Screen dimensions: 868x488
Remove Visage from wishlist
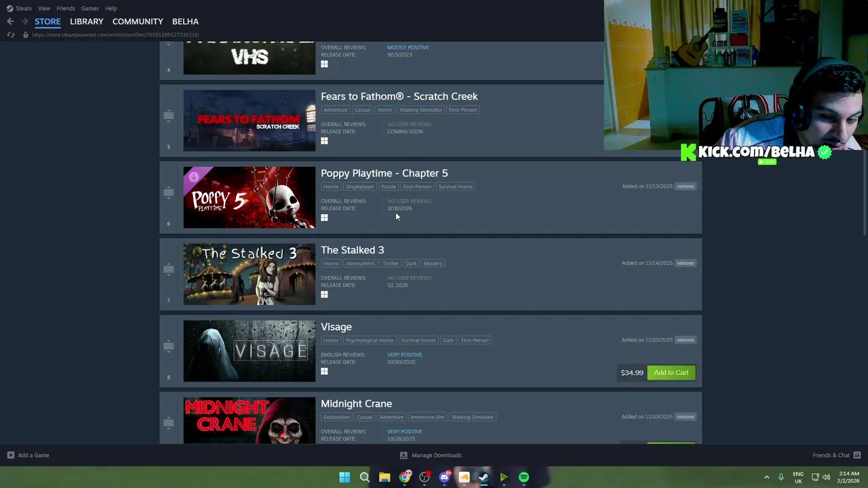pos(685,340)
